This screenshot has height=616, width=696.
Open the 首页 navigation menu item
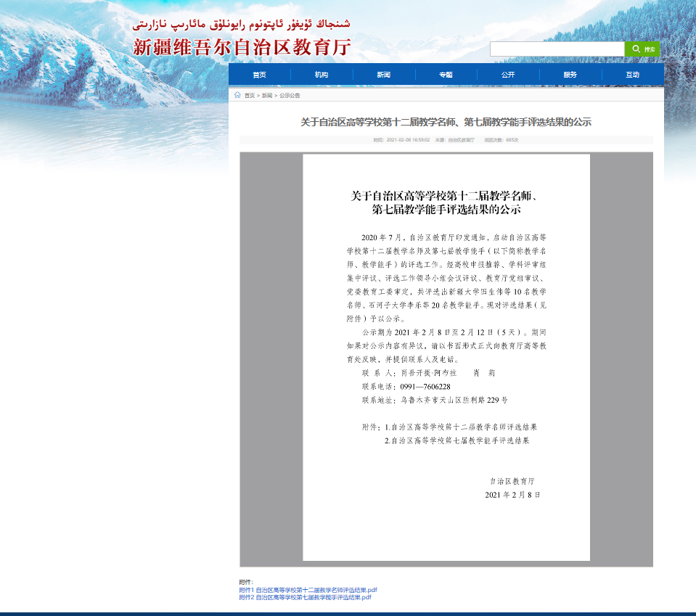[259, 75]
